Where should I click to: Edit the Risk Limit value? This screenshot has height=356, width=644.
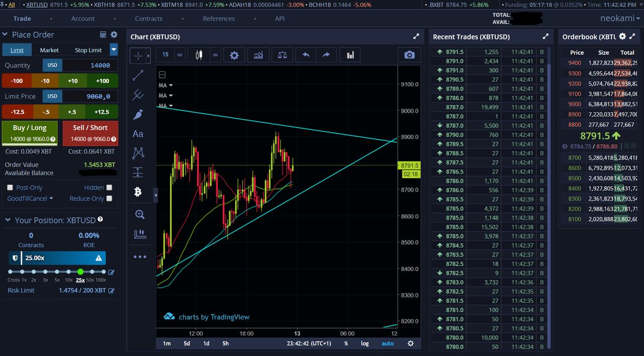tap(111, 290)
